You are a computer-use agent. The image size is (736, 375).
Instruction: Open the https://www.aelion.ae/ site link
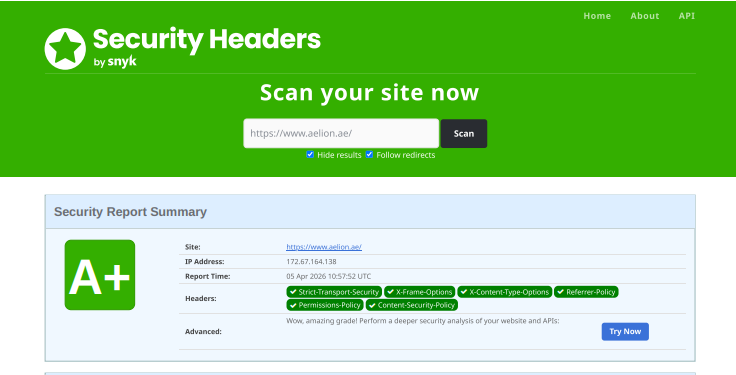[324, 247]
